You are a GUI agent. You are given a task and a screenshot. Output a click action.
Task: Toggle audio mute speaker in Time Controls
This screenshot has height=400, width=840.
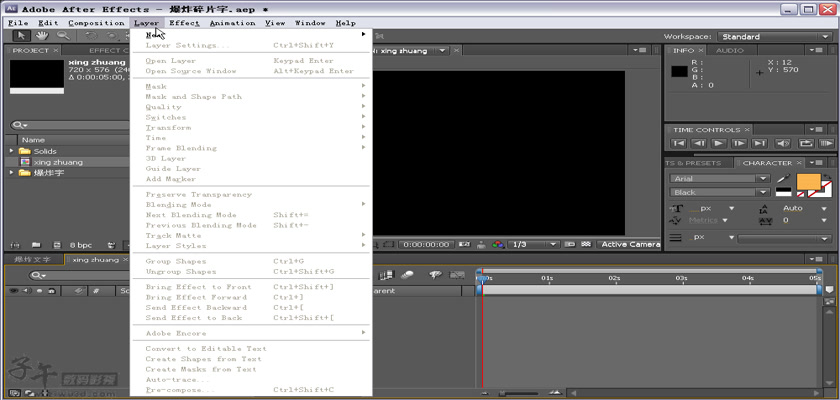783,143
